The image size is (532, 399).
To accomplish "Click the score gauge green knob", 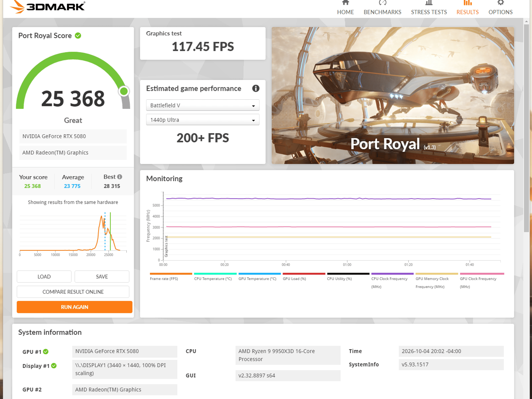I will coord(124,91).
